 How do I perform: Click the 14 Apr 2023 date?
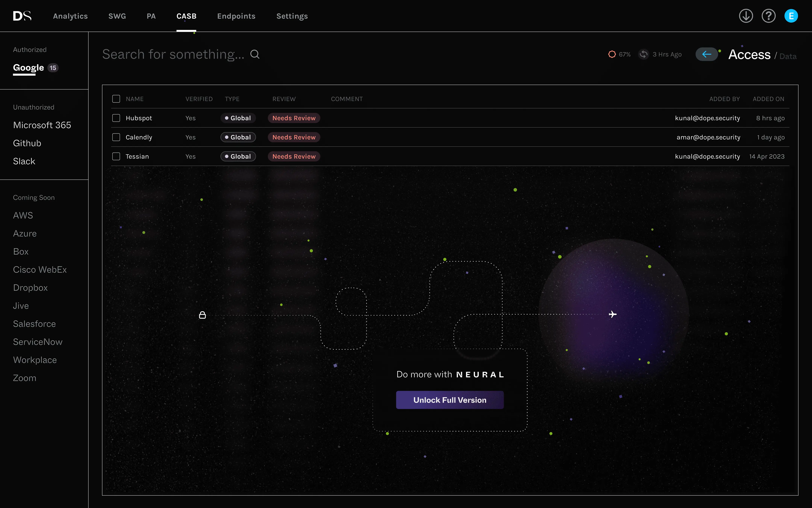pos(767,156)
